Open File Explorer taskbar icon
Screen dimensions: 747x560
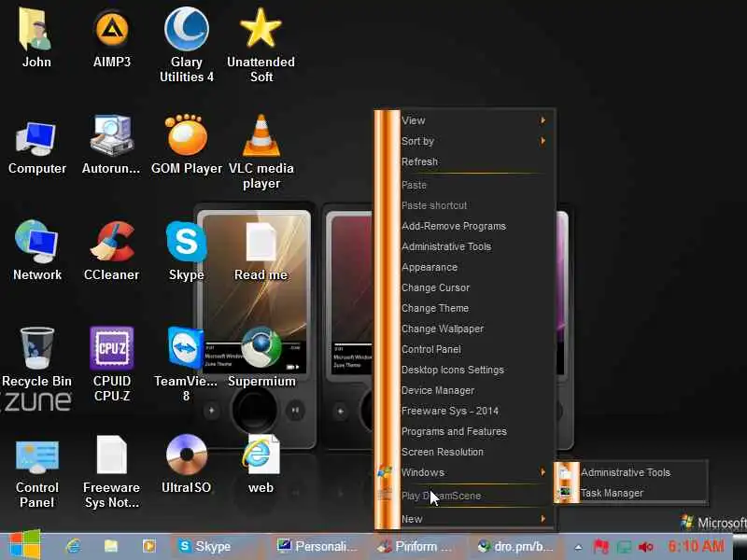click(x=111, y=546)
